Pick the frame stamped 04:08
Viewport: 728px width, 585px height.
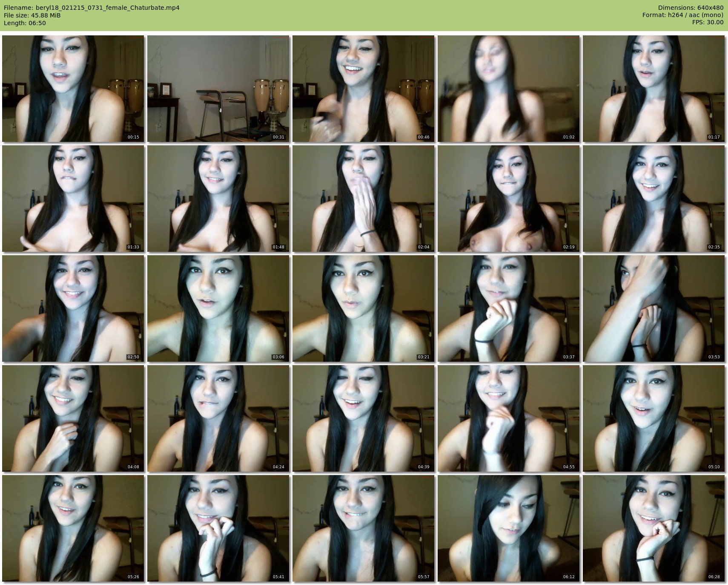click(x=73, y=418)
